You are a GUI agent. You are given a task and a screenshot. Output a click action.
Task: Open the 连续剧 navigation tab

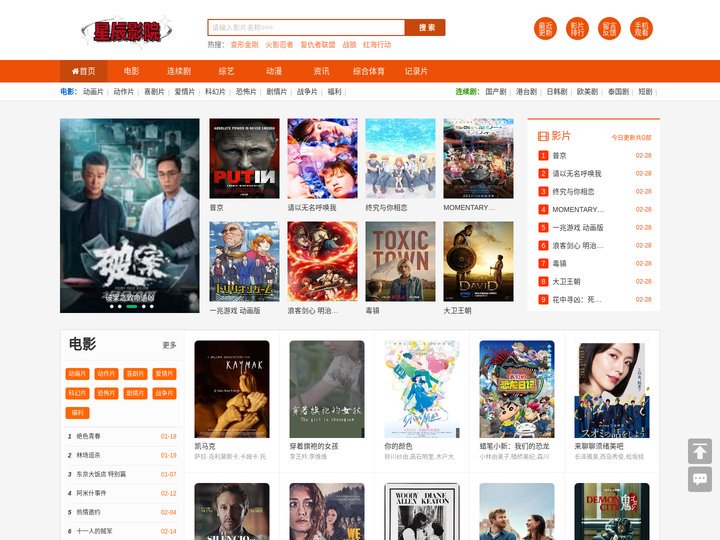(x=179, y=71)
